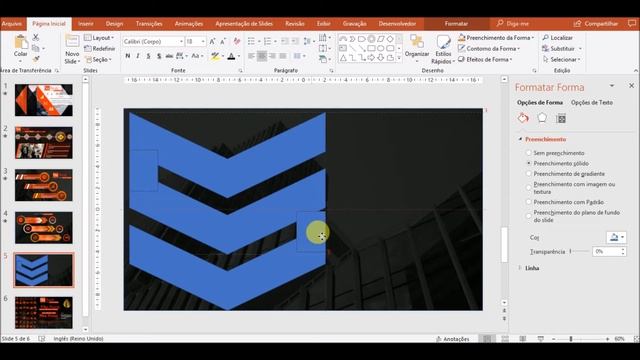Open the Layout dropdown

99,38
